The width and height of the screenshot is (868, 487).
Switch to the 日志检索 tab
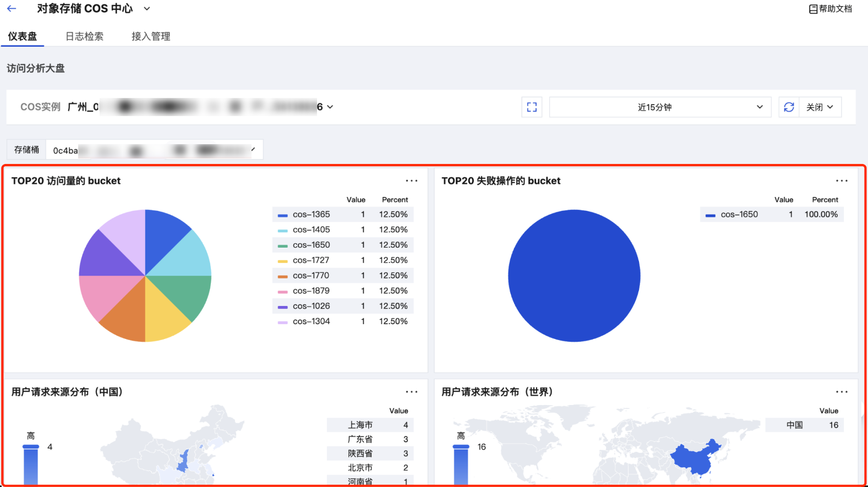84,36
